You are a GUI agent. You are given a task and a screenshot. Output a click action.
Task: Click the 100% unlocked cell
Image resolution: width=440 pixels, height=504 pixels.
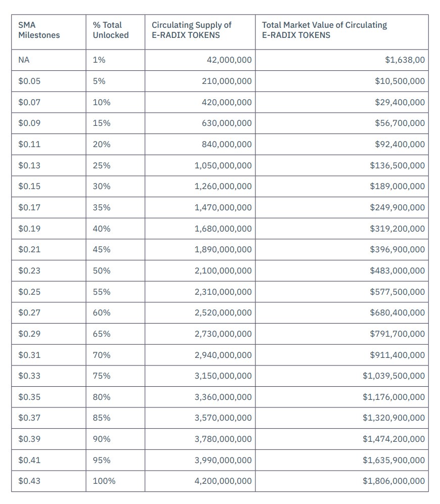coord(115,481)
